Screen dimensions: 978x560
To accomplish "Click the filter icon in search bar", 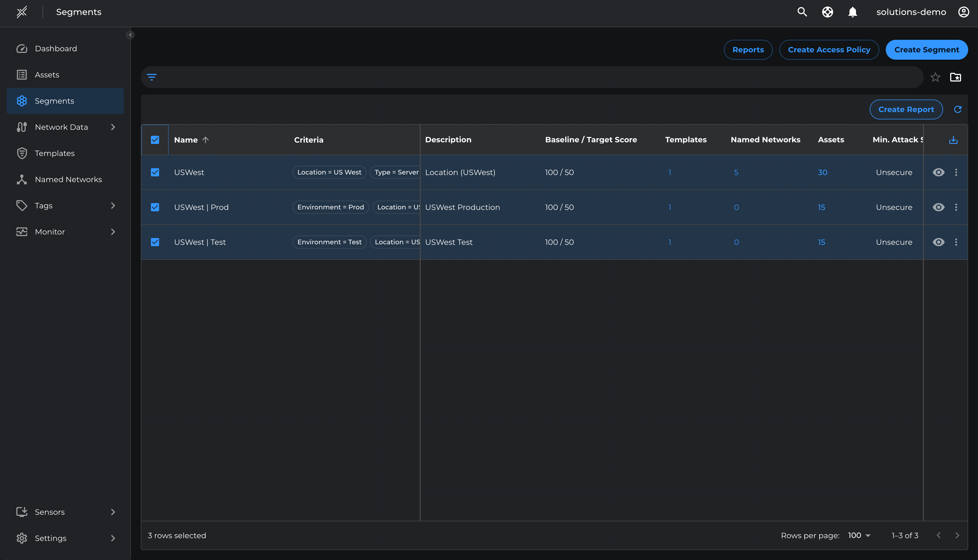I will pyautogui.click(x=152, y=77).
